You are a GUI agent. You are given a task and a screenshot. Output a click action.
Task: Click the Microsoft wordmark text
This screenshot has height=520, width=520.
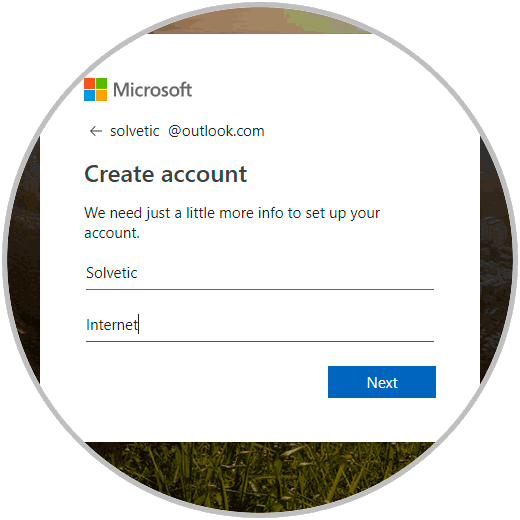pyautogui.click(x=152, y=90)
